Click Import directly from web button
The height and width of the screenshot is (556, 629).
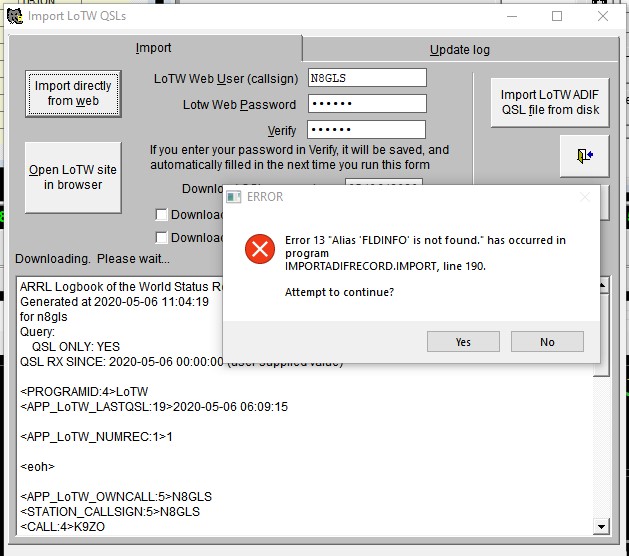click(73, 93)
